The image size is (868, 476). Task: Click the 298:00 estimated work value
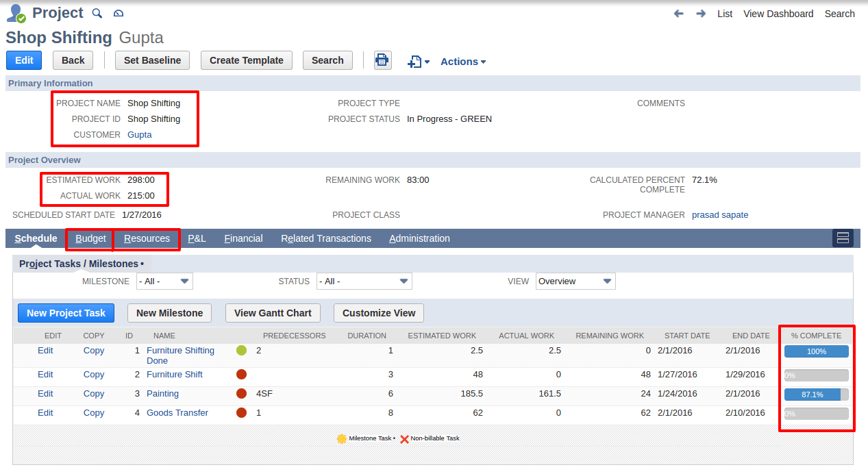tap(141, 180)
